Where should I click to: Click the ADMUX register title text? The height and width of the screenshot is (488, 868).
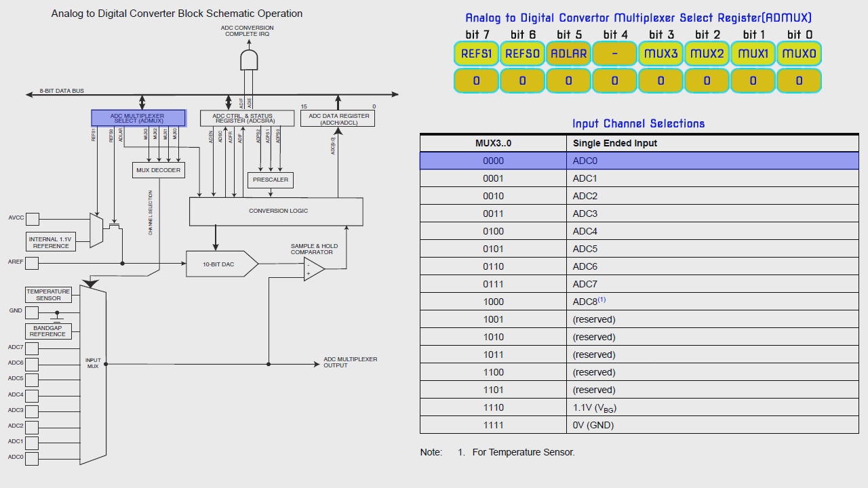[638, 18]
